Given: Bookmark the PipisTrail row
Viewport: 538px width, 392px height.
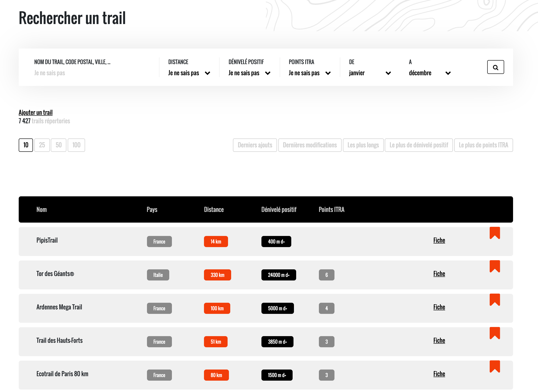Looking at the screenshot, I should point(495,233).
